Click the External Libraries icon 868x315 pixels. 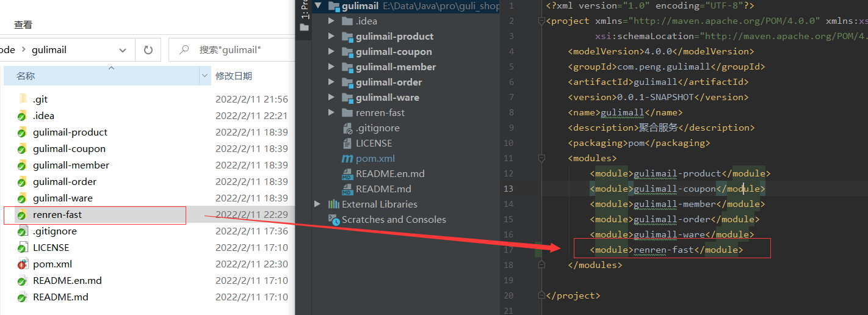click(x=334, y=205)
